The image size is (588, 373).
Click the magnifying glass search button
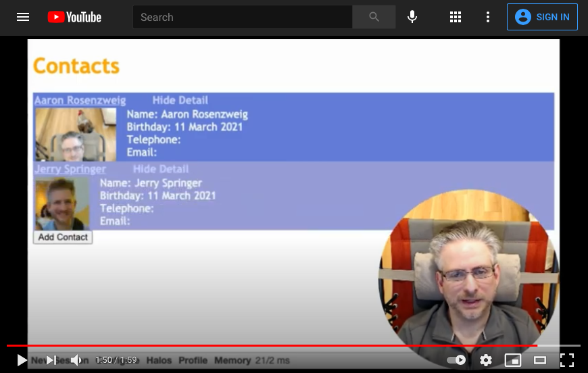[374, 17]
